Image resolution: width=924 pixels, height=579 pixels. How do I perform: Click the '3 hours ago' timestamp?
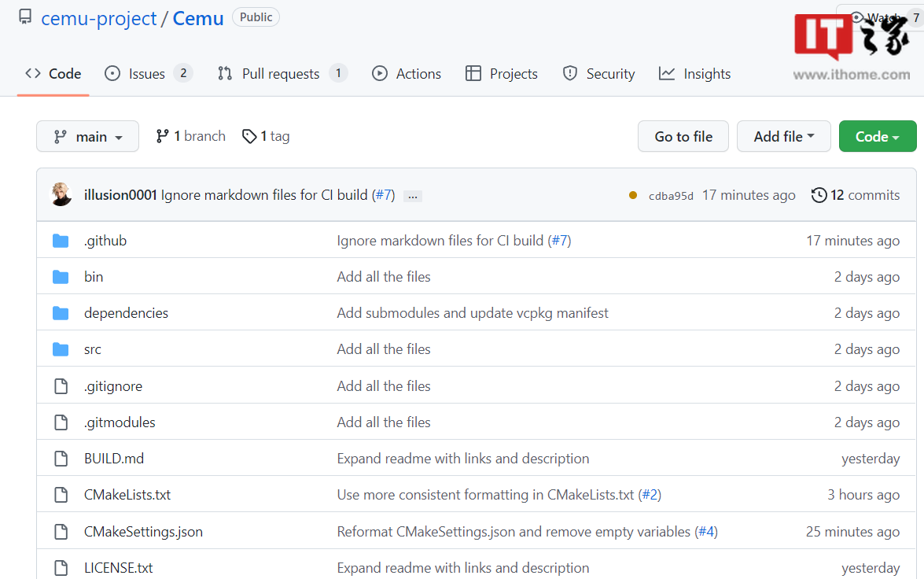[863, 495]
